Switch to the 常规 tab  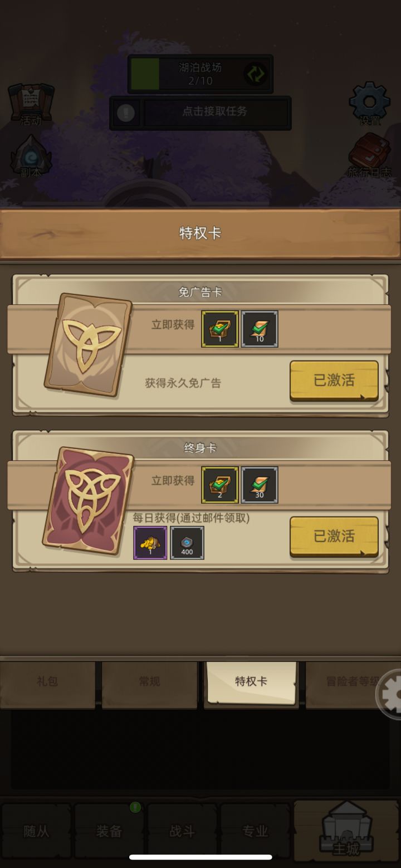(x=149, y=682)
